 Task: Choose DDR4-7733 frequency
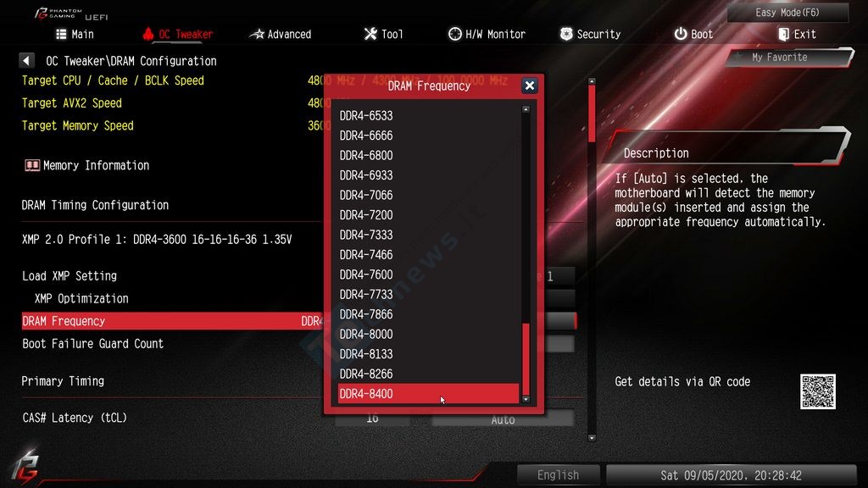(x=428, y=295)
